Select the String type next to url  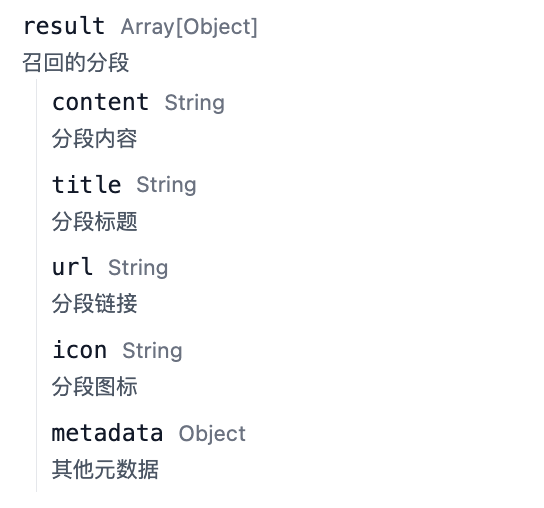pos(138,268)
